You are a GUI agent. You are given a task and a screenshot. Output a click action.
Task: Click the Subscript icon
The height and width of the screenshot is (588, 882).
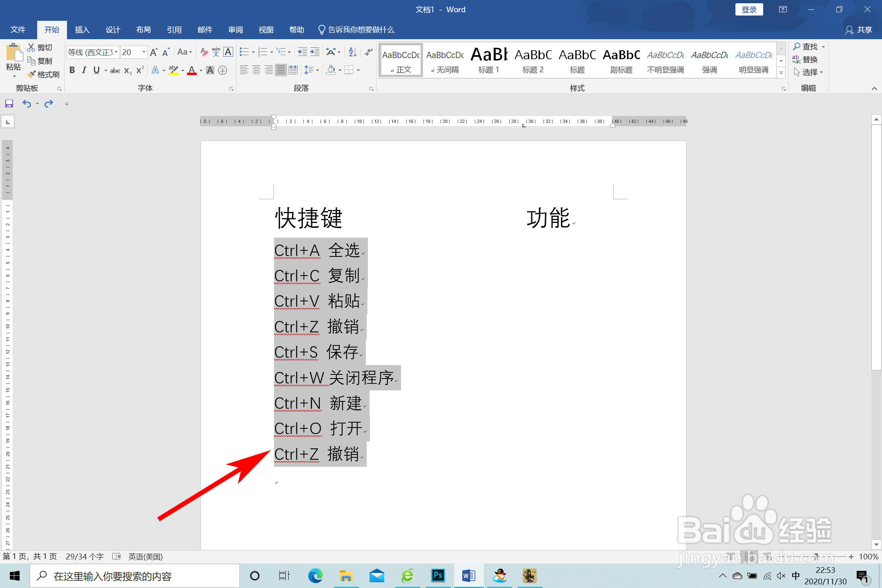tap(127, 70)
